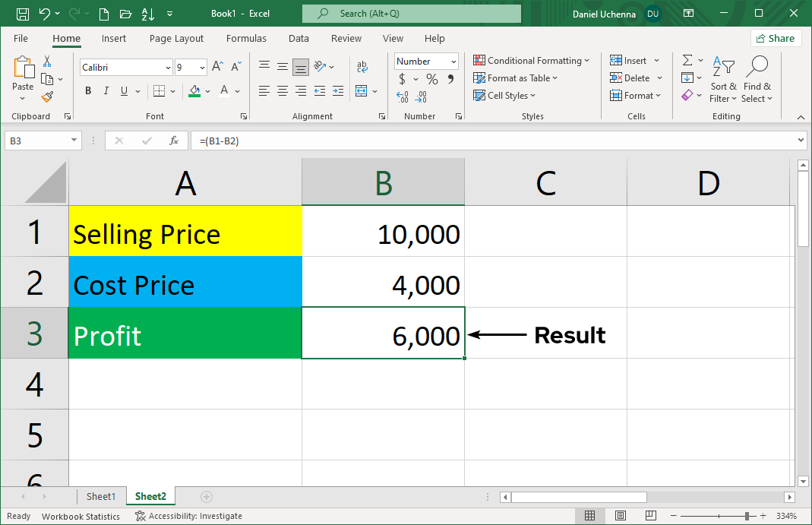Click the Comma Style icon
Image resolution: width=812 pixels, height=525 pixels.
click(x=451, y=78)
